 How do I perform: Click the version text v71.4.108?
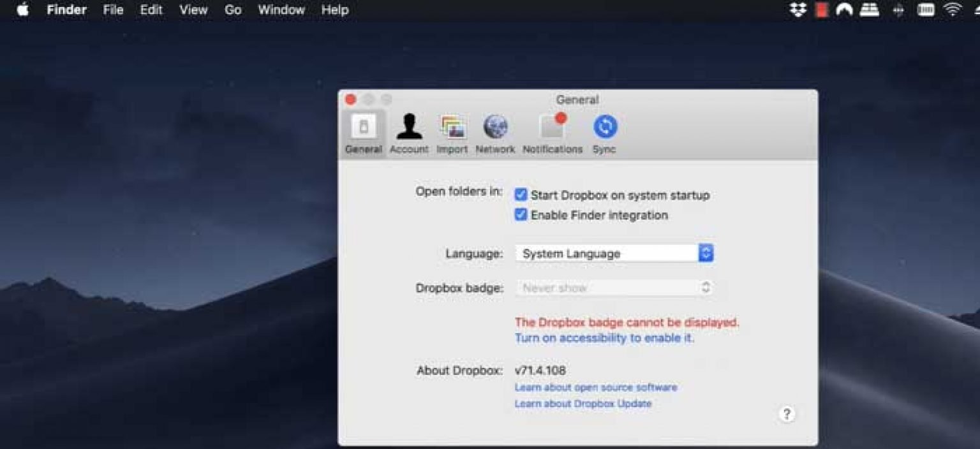coord(540,371)
